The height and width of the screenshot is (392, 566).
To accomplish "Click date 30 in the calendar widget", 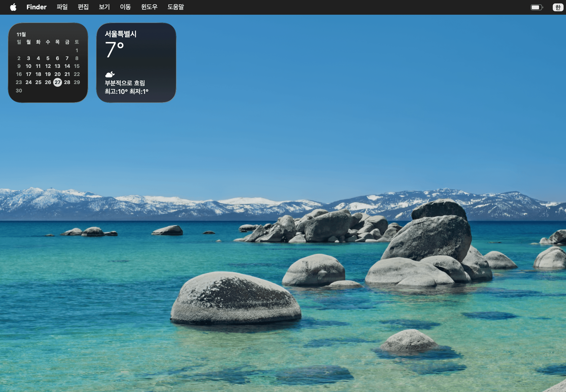I will click(19, 90).
